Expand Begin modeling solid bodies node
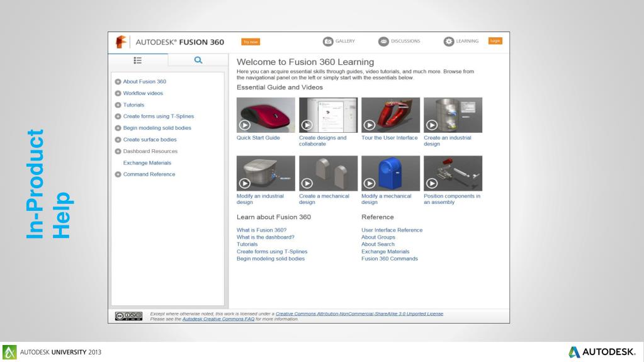 click(118, 128)
